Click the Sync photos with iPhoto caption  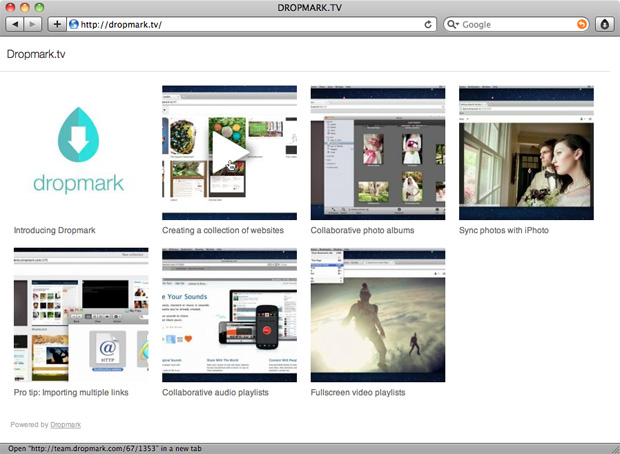pos(504,230)
